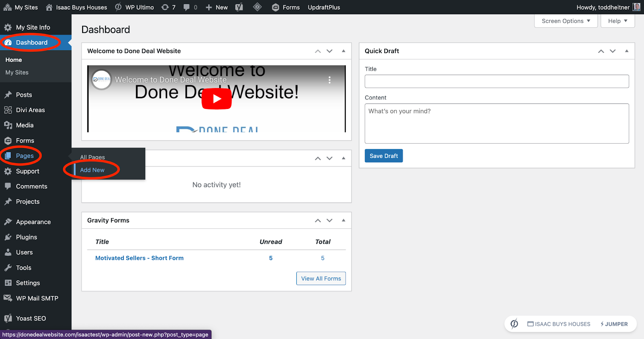Move the activity widget down
Image resolution: width=644 pixels, height=339 pixels.
coord(330,158)
